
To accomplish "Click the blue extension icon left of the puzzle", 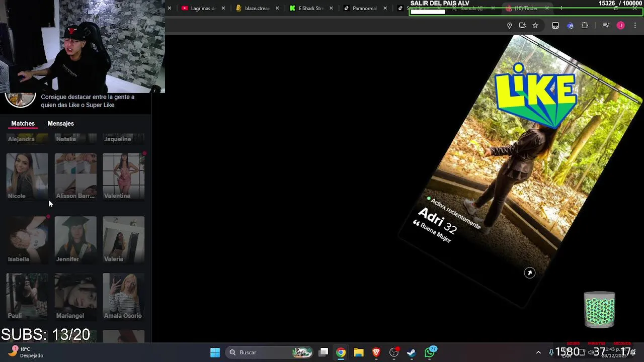I will point(570,26).
